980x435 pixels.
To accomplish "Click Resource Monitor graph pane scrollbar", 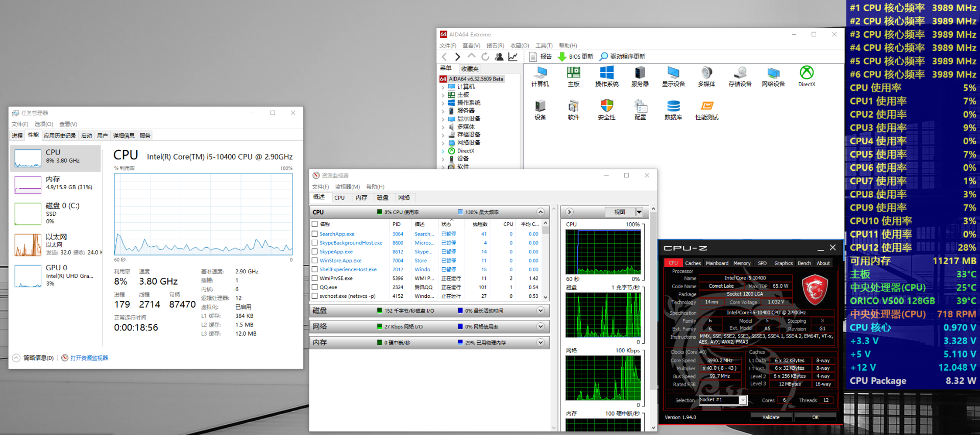I will tap(653, 318).
